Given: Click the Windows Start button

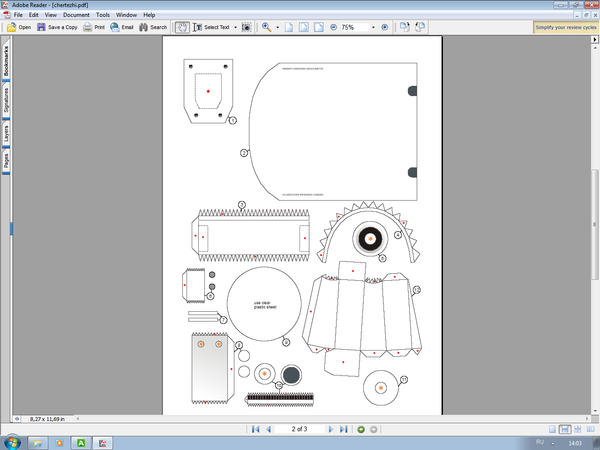Looking at the screenshot, I should (x=12, y=443).
